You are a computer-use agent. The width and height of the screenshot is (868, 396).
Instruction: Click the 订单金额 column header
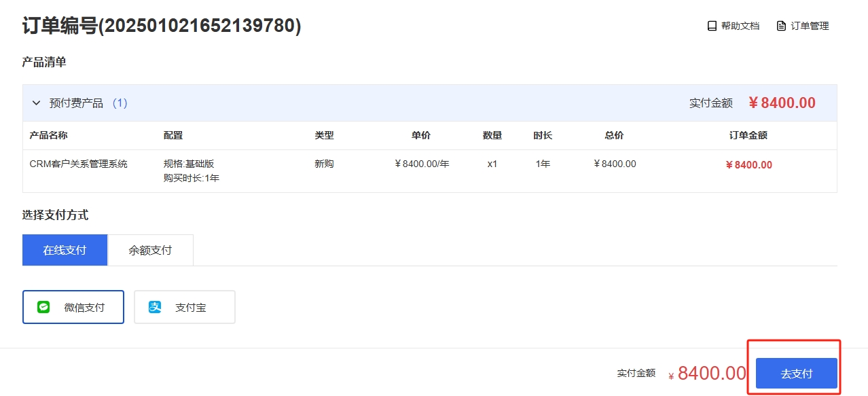748,135
